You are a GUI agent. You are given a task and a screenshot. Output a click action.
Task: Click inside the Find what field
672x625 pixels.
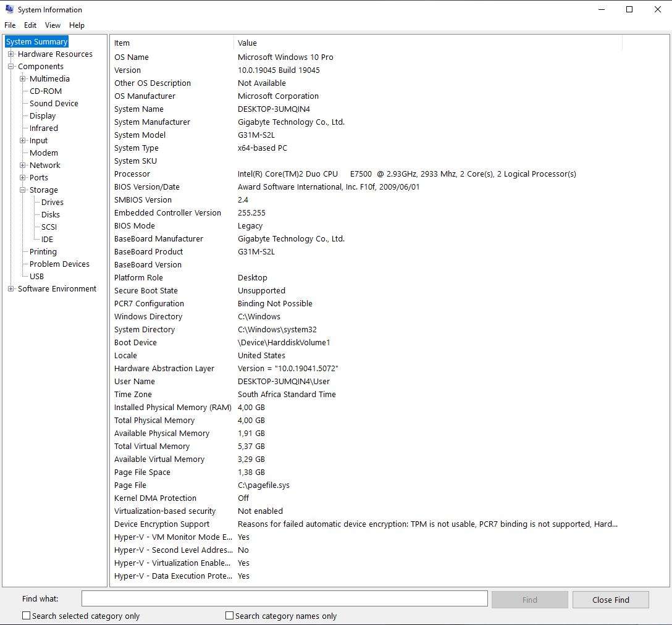pyautogui.click(x=284, y=598)
